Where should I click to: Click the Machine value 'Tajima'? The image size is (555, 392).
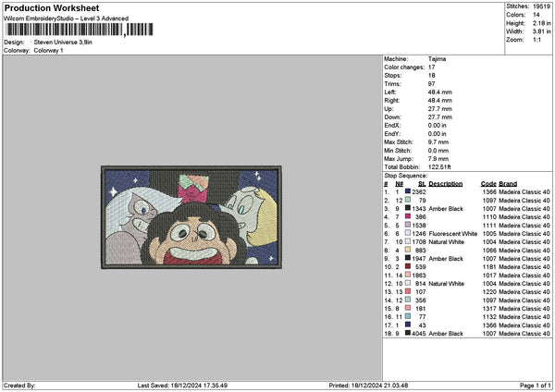point(437,59)
